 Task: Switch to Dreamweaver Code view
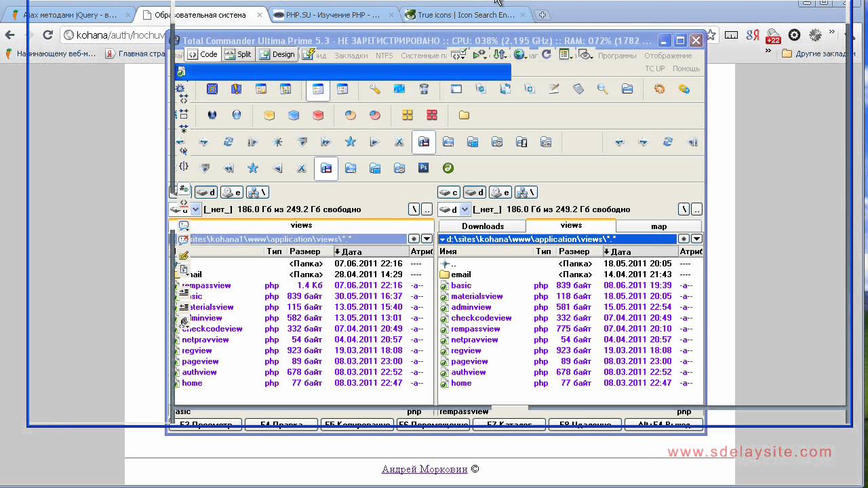coord(203,54)
